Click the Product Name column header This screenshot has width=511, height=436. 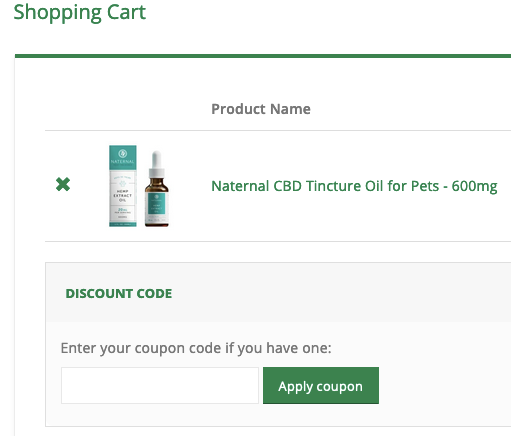[261, 109]
